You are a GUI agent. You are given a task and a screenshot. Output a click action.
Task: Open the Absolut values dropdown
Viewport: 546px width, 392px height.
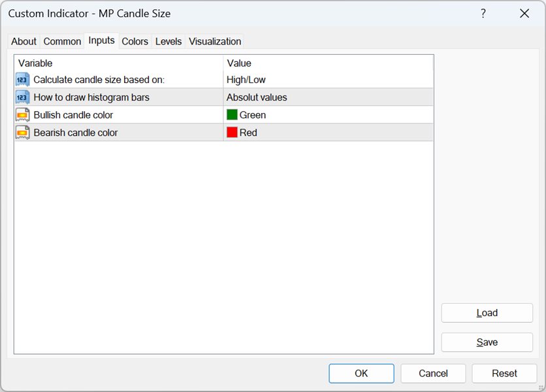coord(328,97)
